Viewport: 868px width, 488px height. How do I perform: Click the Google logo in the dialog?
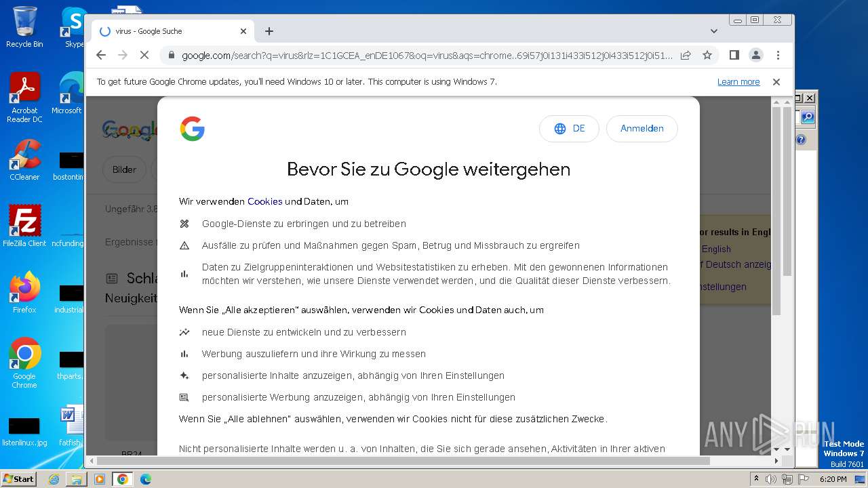tap(193, 129)
